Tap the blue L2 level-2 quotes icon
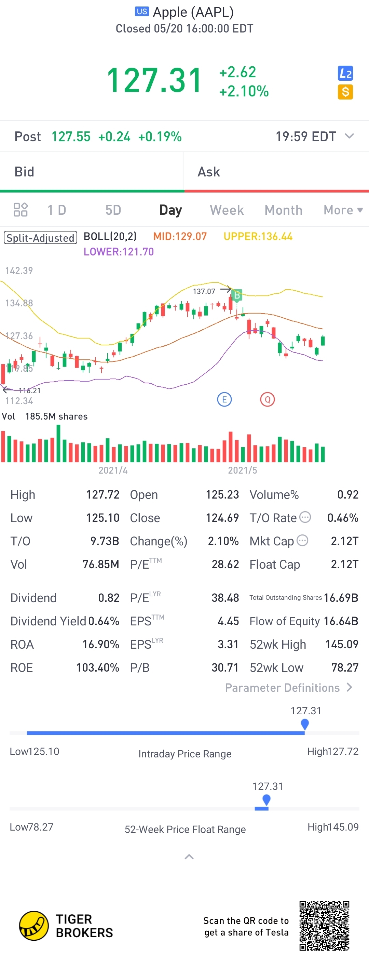This screenshot has height=980, width=369. click(x=345, y=73)
